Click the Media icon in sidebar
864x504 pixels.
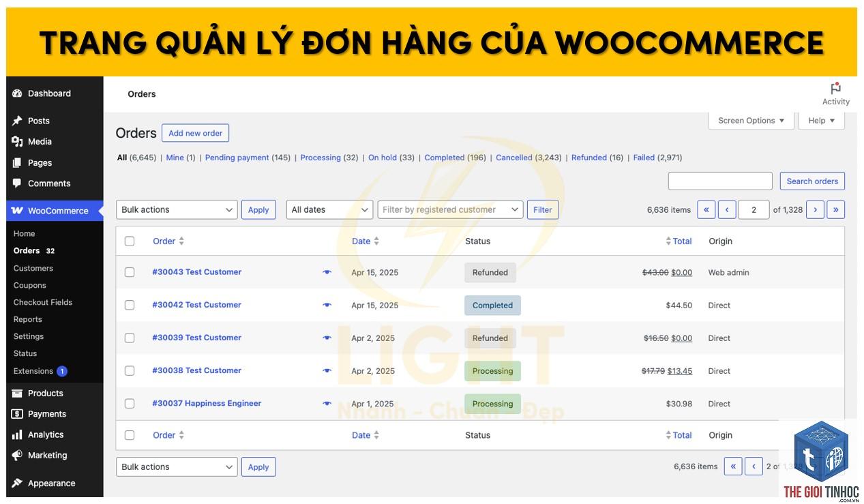click(17, 141)
